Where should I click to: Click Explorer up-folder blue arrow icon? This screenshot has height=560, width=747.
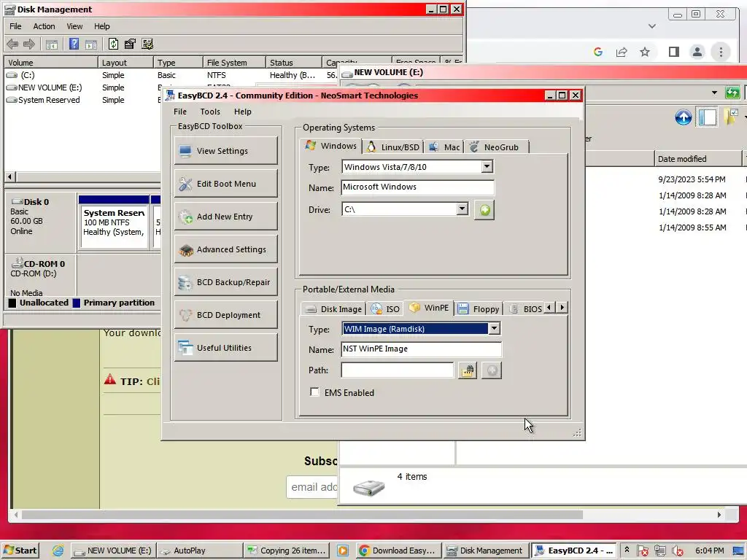[683, 117]
